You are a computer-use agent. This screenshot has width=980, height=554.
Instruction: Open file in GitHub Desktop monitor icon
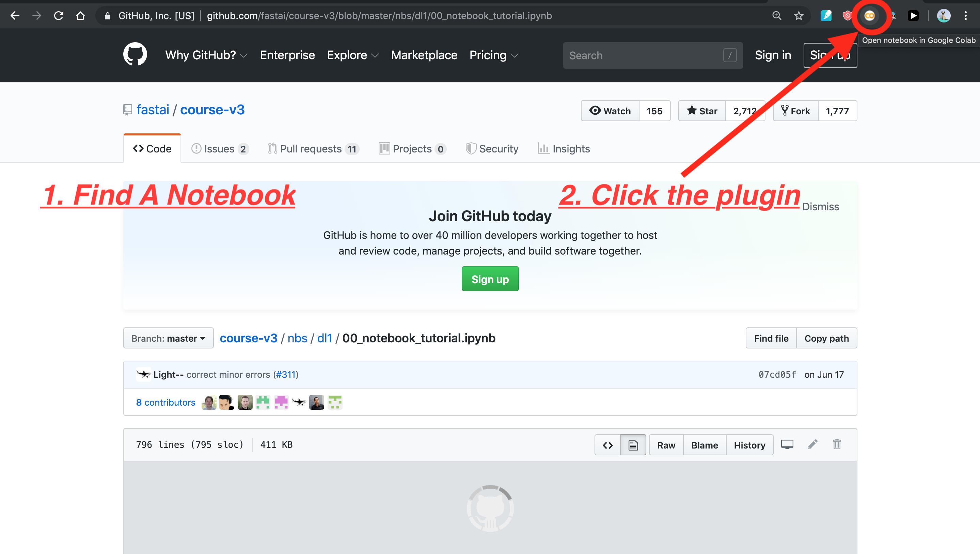click(x=787, y=444)
